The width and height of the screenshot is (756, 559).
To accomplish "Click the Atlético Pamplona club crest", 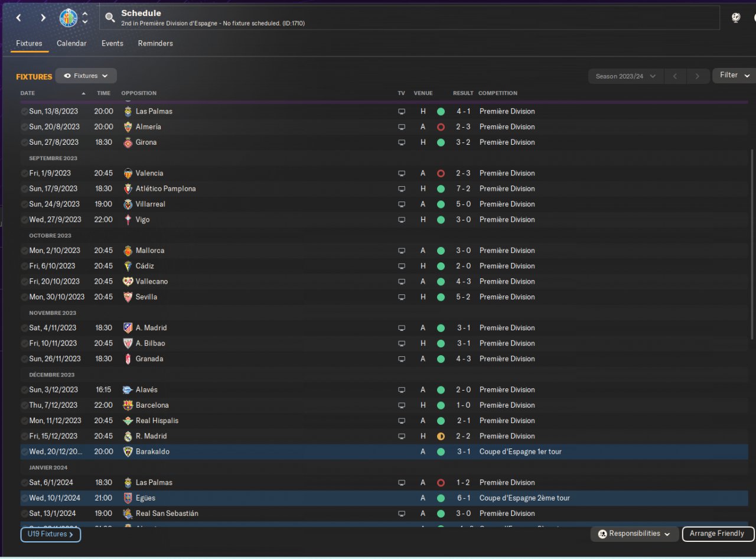I will click(128, 188).
